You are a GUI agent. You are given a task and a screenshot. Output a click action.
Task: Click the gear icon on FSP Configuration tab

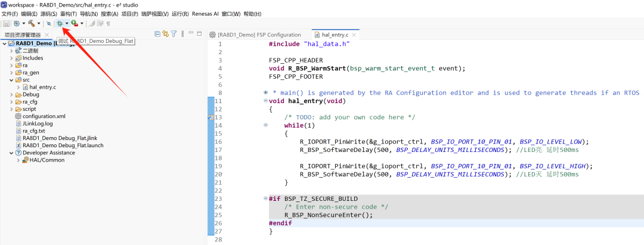click(x=212, y=35)
